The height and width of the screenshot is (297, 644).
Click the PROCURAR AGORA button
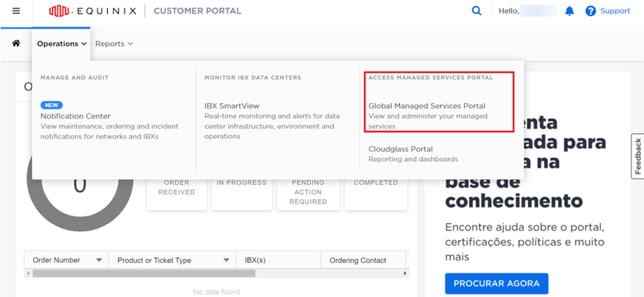coord(497,283)
